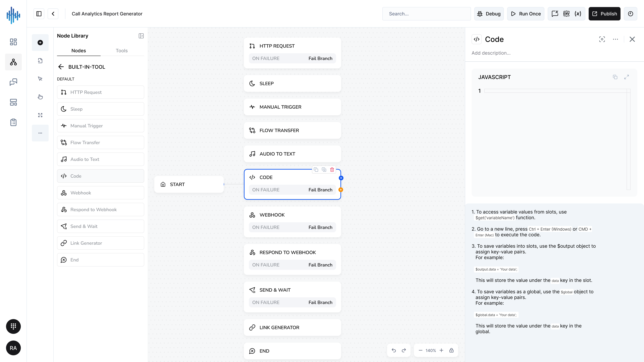644x362 pixels.
Task: Switch to the Nodes tab
Action: pyautogui.click(x=79, y=51)
